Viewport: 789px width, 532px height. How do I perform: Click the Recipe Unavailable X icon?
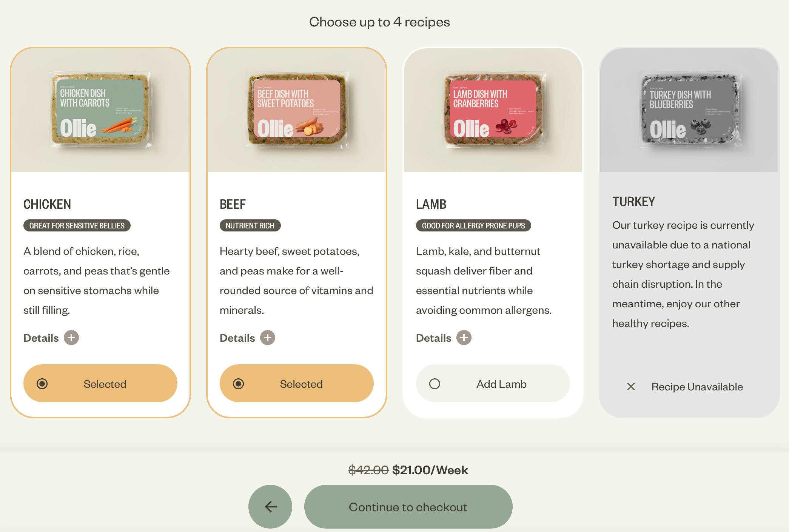[631, 387]
